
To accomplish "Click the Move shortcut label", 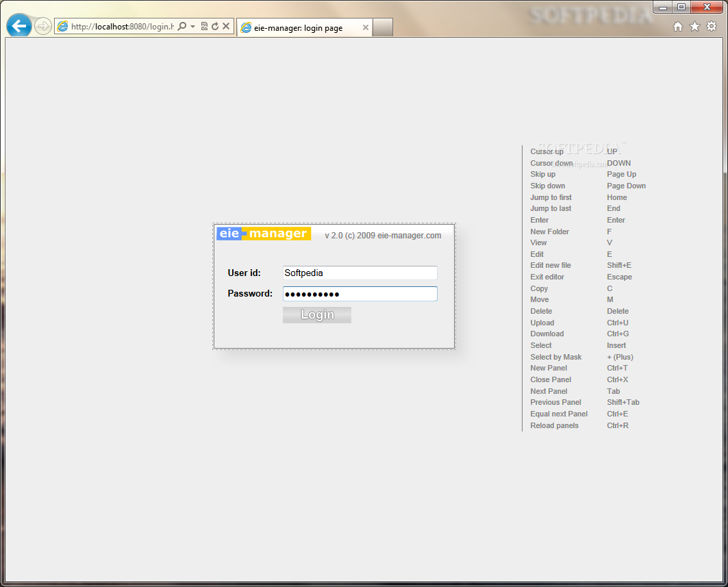I will 540,299.
